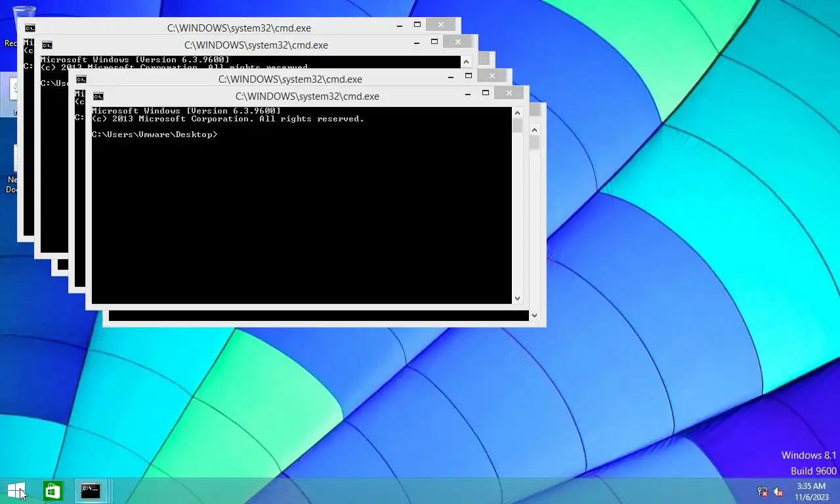The width and height of the screenshot is (840, 504).
Task: Click scroll-up arrow of second-from-back cmd window
Action: pyautogui.click(x=466, y=62)
